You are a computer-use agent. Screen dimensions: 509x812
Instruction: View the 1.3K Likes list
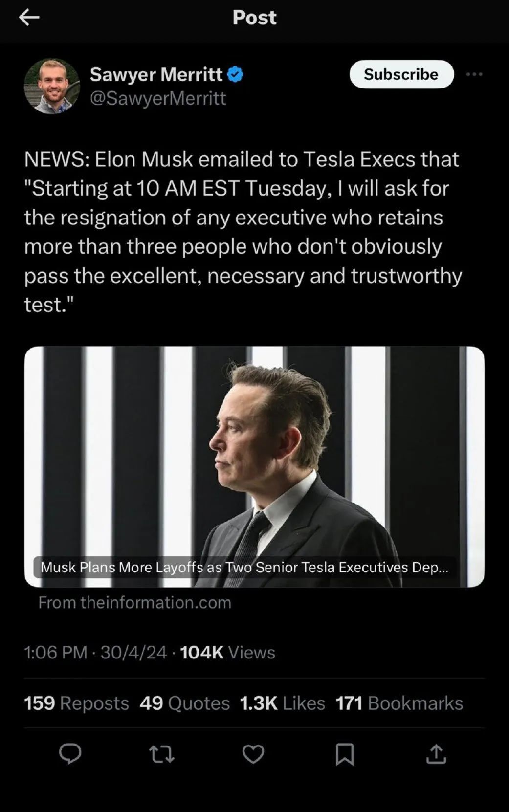282,703
